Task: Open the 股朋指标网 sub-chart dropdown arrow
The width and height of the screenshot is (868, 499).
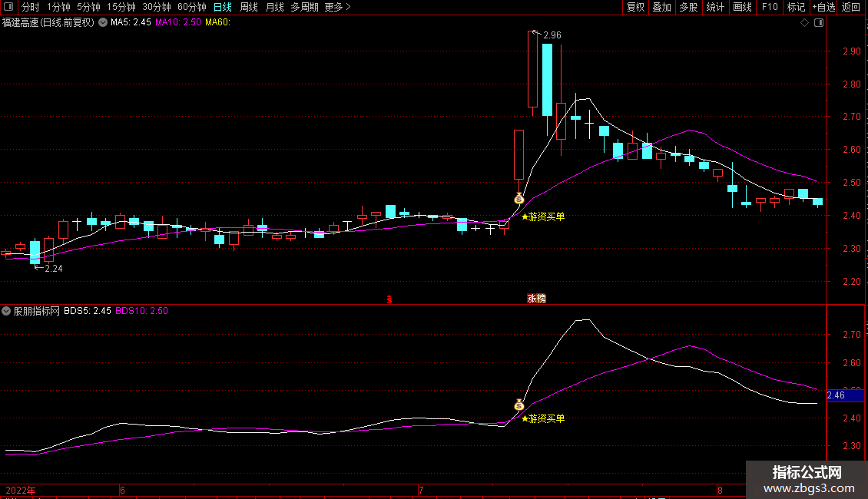Action: (x=6, y=311)
